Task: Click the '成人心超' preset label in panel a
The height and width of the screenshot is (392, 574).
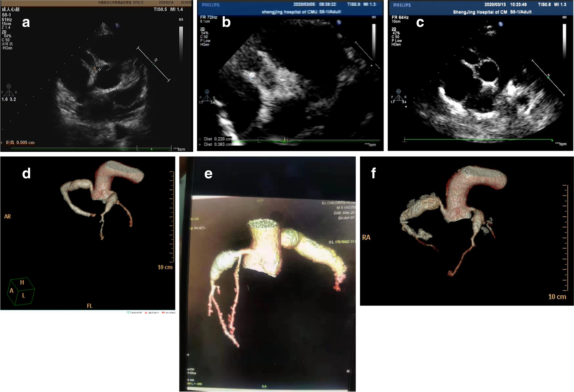Action: tap(11, 9)
